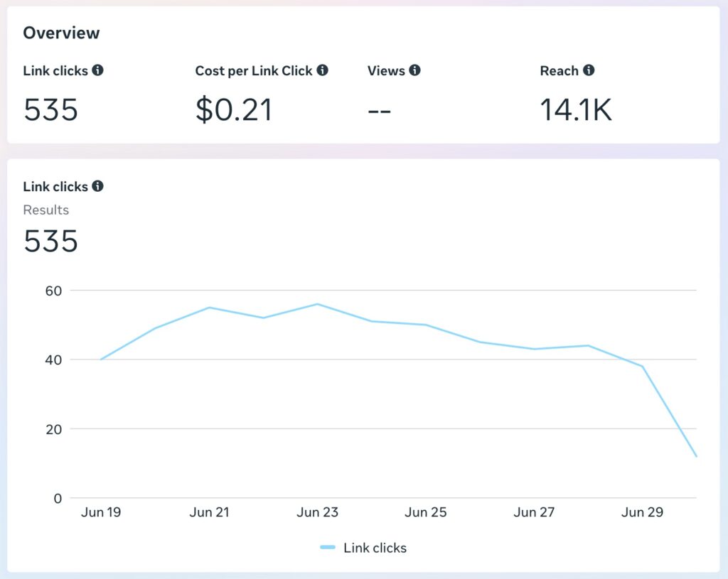728x579 pixels.
Task: Select the Link clicks legend label
Action: click(x=375, y=548)
